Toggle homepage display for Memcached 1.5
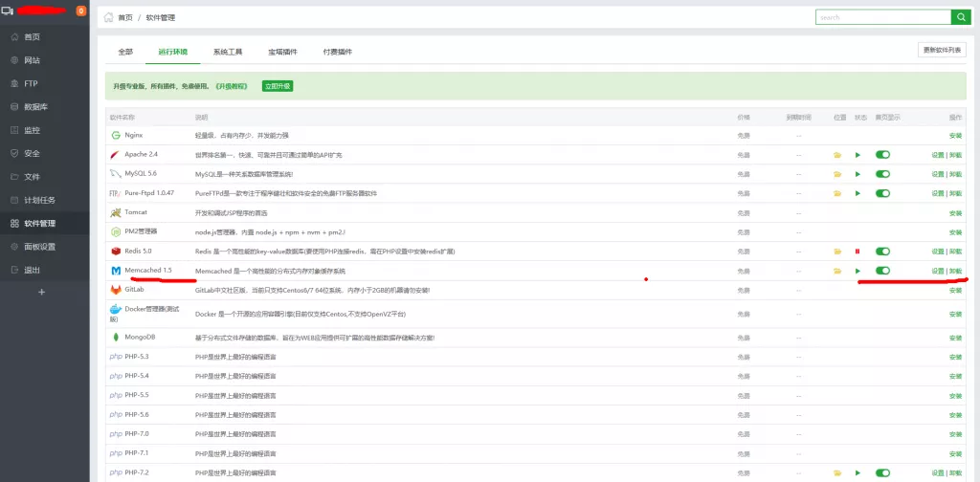Viewport: 980px width, 482px height. pos(882,271)
